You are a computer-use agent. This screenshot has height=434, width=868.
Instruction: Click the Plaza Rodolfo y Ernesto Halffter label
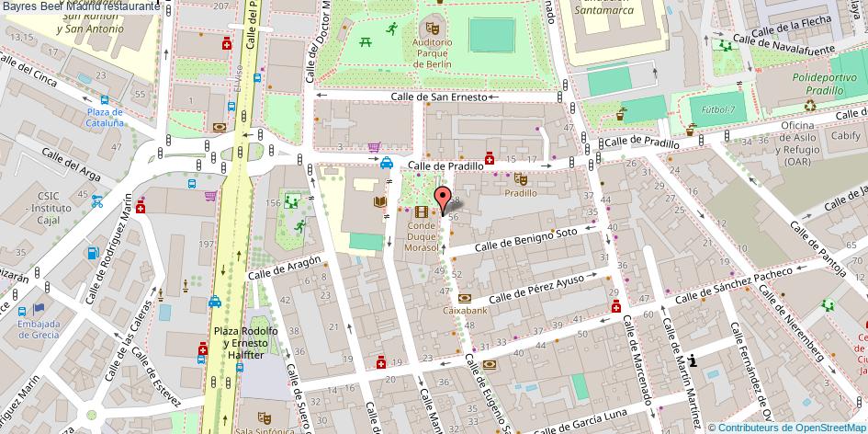coord(246,343)
